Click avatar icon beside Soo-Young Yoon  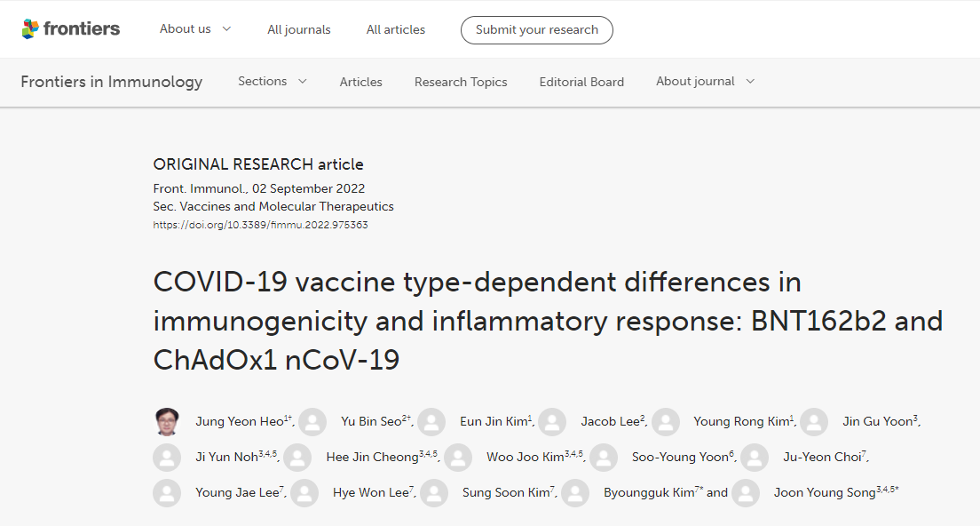coord(604,458)
